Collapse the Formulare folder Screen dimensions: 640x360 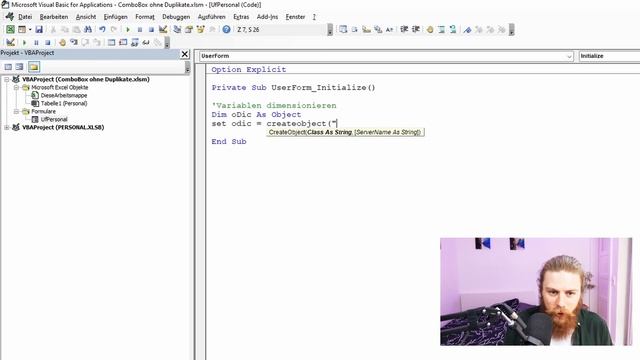coord(16,111)
